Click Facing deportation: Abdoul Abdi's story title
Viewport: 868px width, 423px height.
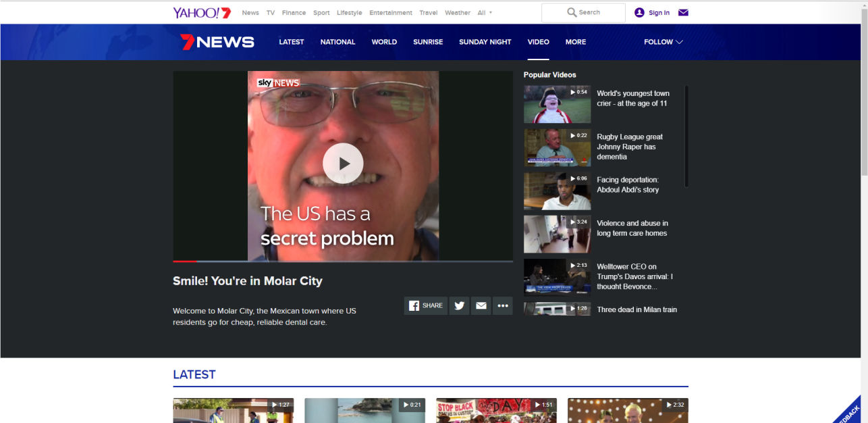click(x=628, y=184)
